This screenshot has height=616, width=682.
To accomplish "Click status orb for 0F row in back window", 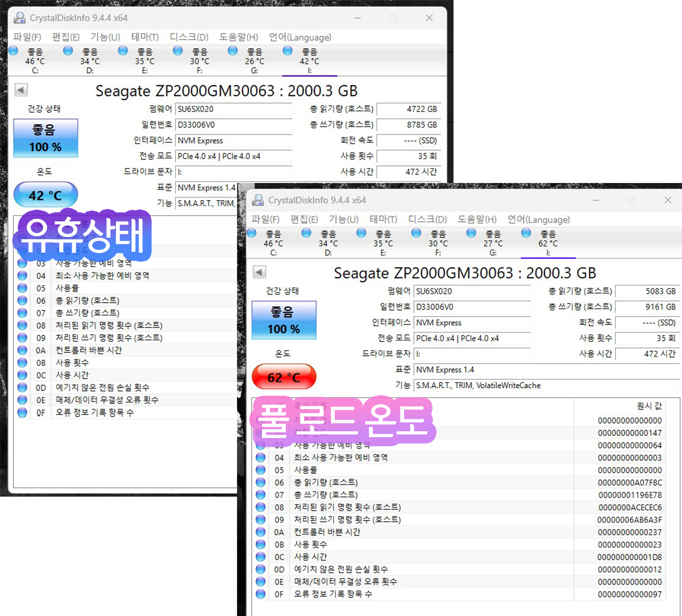I will (22, 412).
